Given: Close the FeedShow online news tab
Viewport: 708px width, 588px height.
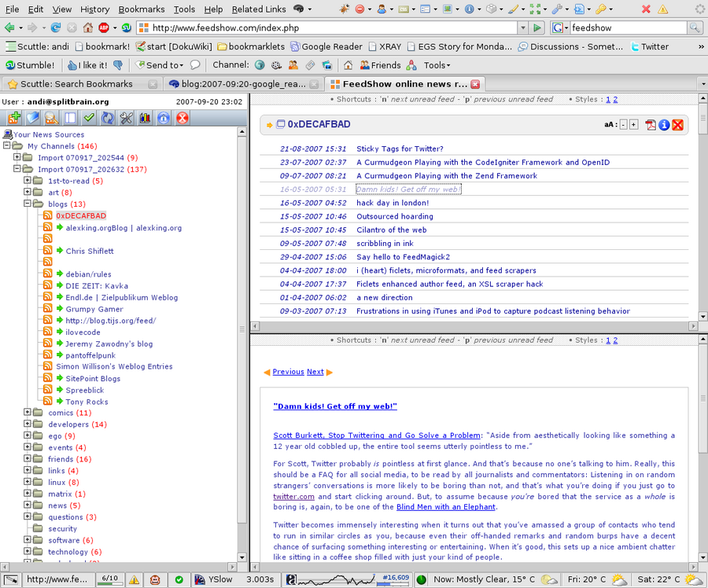Looking at the screenshot, I should point(475,84).
